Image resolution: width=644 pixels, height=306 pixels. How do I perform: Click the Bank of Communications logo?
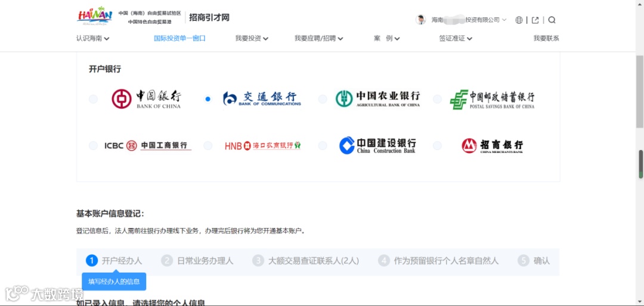[x=262, y=99]
